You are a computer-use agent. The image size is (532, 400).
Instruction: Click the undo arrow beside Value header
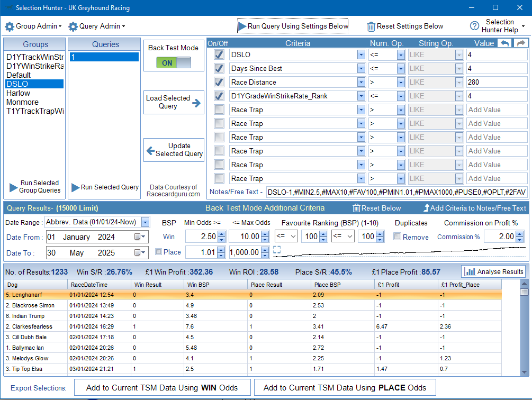(x=504, y=43)
